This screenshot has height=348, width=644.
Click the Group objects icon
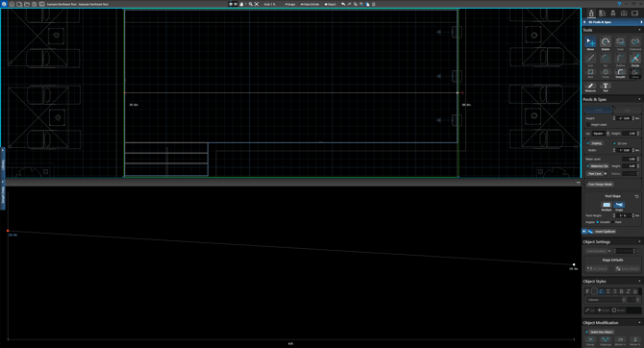pos(590,339)
